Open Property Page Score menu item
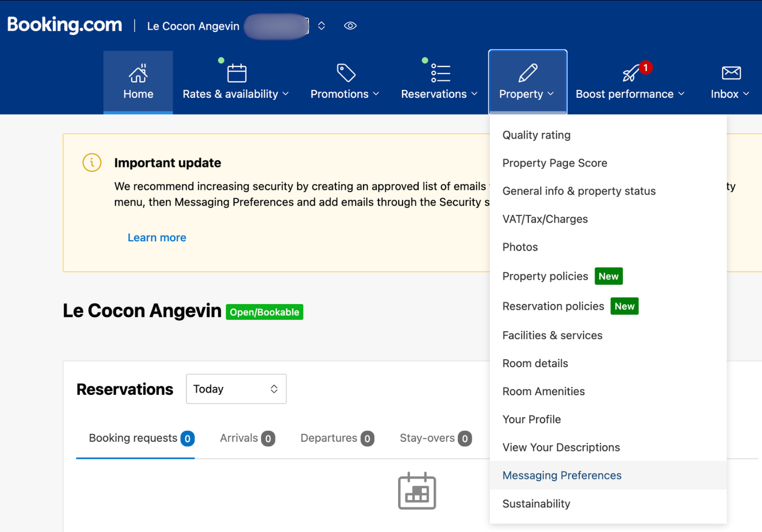This screenshot has height=532, width=762. point(608,163)
